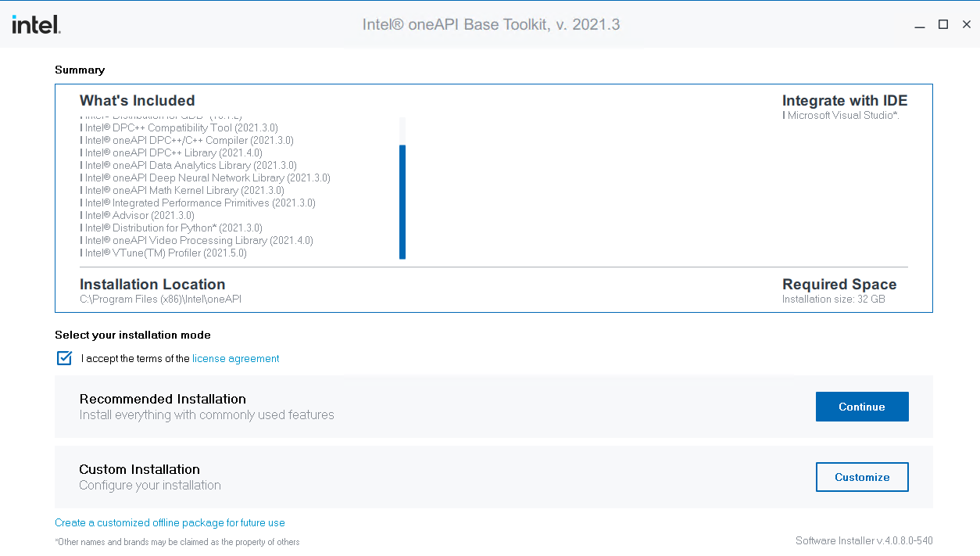Click the Microsoft Visual Studio integration entry

[841, 115]
